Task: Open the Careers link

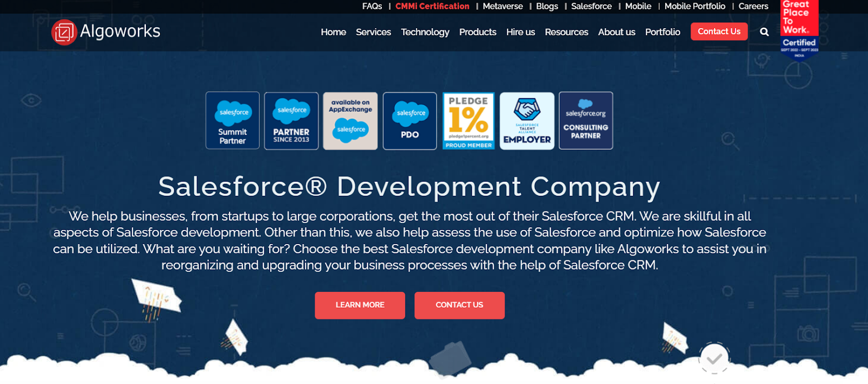Action: pyautogui.click(x=754, y=6)
